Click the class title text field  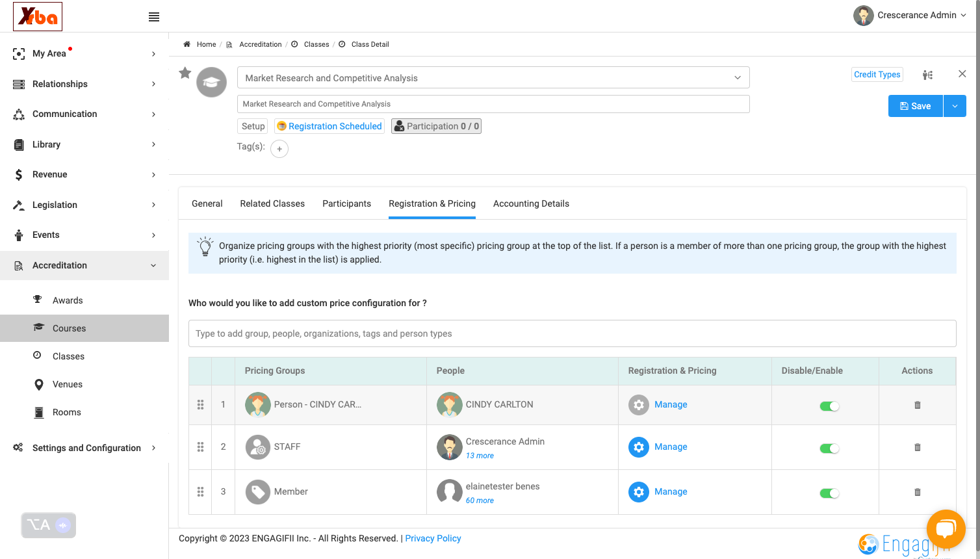tap(493, 104)
